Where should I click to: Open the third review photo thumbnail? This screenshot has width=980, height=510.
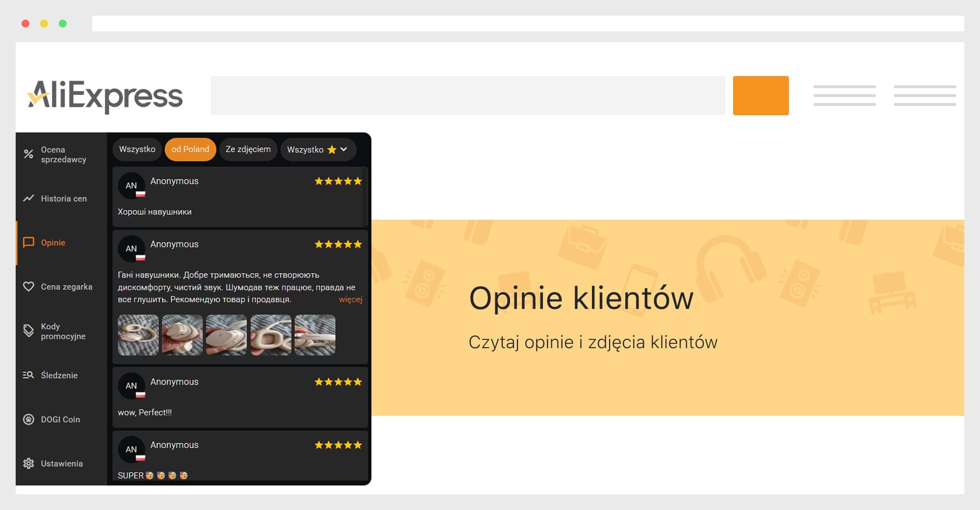click(x=226, y=335)
